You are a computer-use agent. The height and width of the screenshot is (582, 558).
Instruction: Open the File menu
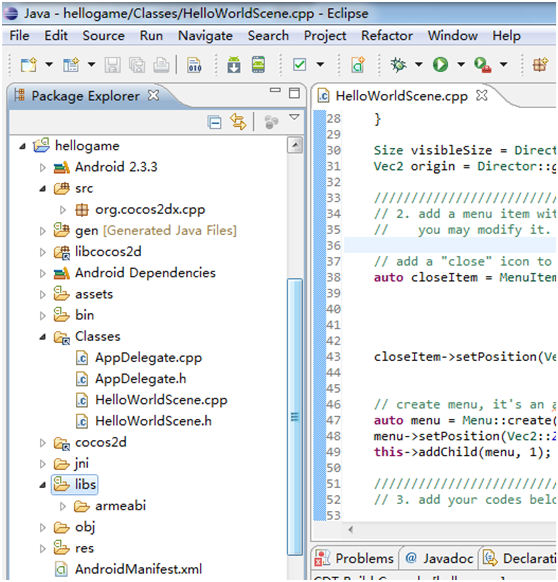19,36
